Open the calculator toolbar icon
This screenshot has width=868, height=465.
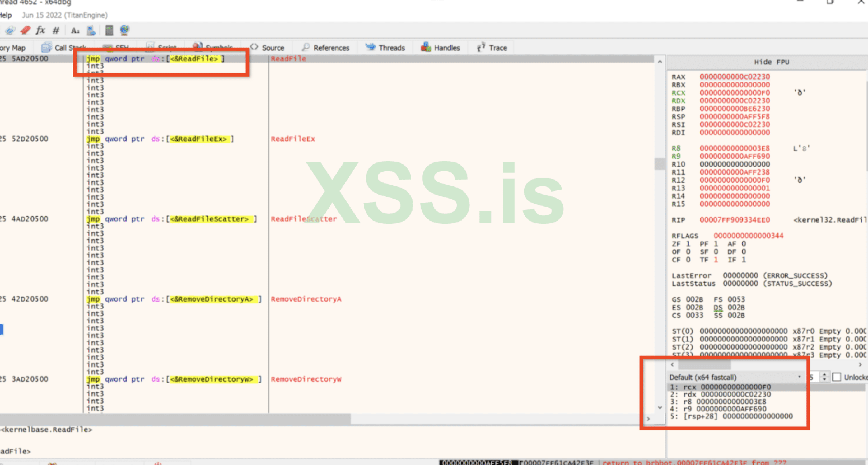pyautogui.click(x=109, y=31)
